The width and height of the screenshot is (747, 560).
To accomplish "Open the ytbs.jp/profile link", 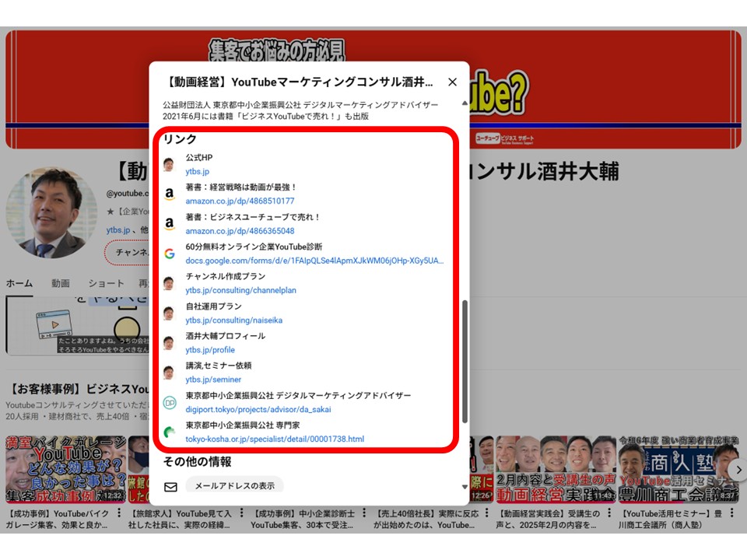I will 210,349.
